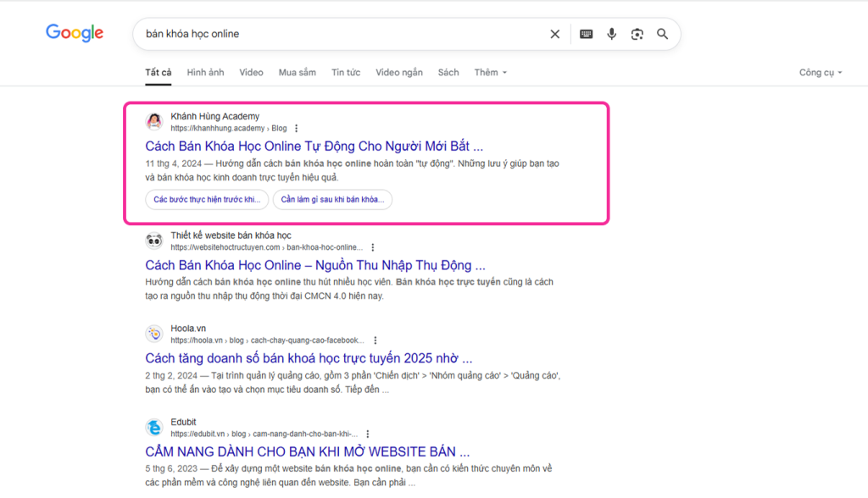This screenshot has height=498, width=868.
Task: Click the '5 thg 6, 2023' result date
Action: [171, 468]
